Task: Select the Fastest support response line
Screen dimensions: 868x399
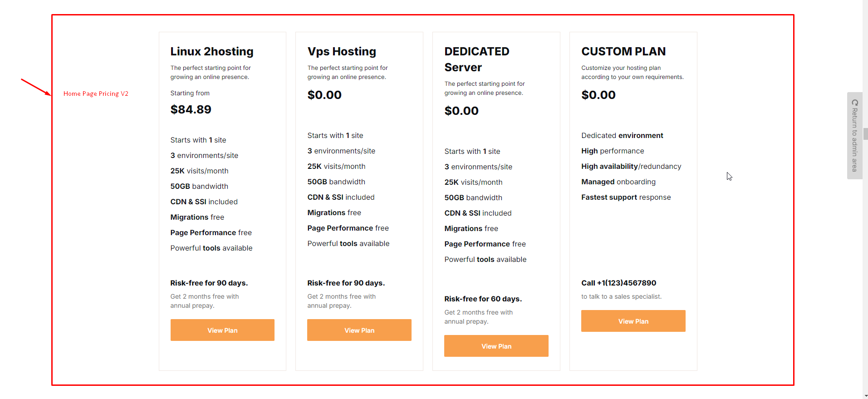Action: tap(626, 197)
